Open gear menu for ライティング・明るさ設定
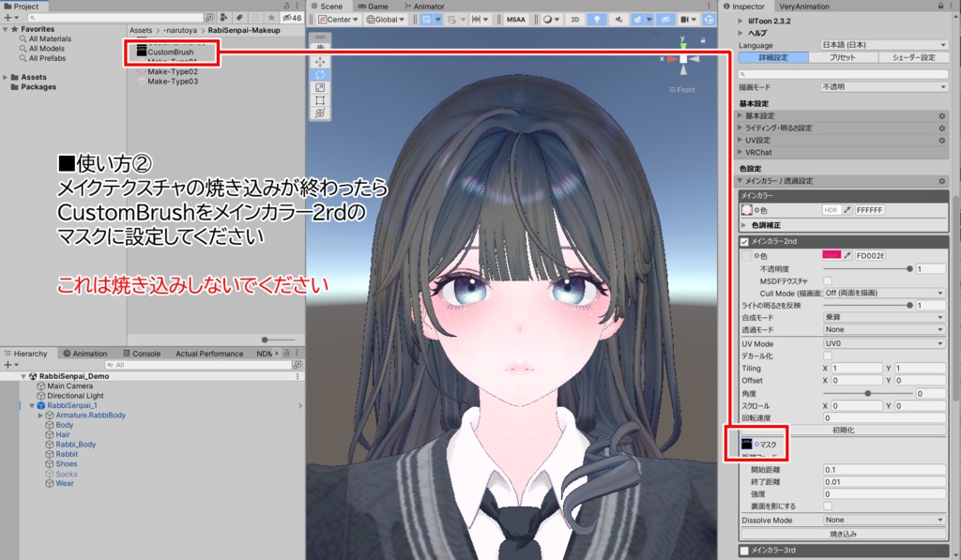 (942, 129)
